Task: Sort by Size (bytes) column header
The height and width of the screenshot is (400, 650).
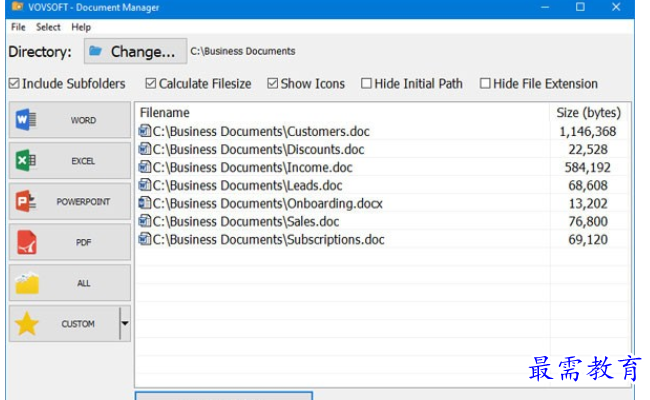Action: coord(588,112)
